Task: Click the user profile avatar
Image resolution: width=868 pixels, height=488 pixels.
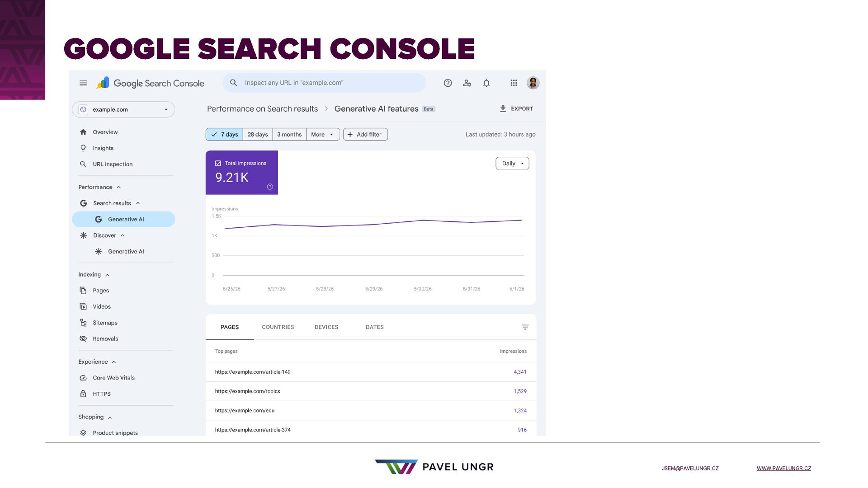Action: click(x=533, y=83)
